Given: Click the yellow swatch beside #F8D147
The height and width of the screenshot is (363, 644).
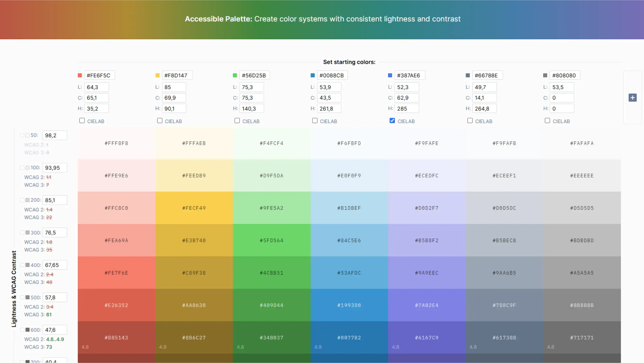Looking at the screenshot, I should (157, 75).
